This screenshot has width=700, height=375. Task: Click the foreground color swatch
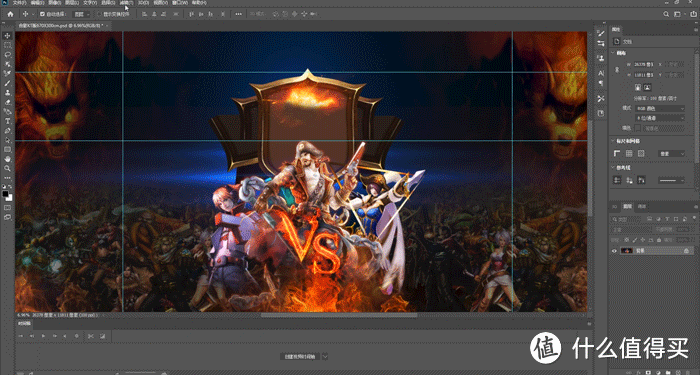tap(5, 194)
